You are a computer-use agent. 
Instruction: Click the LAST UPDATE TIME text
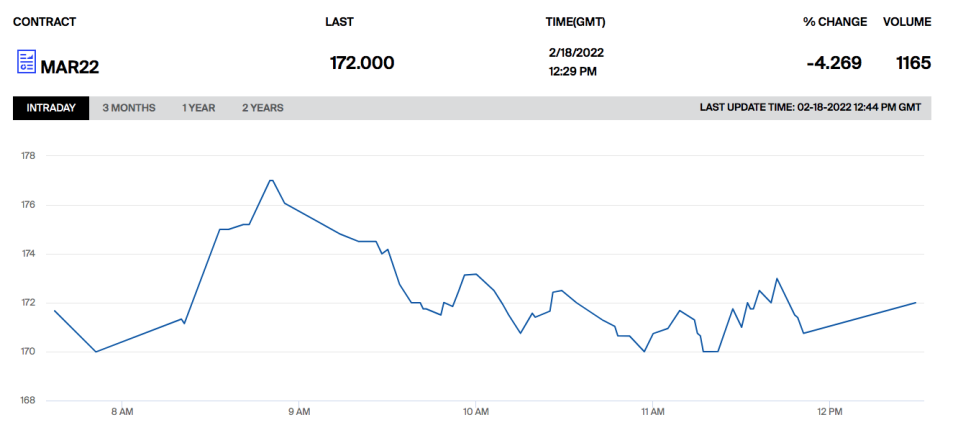(x=810, y=108)
